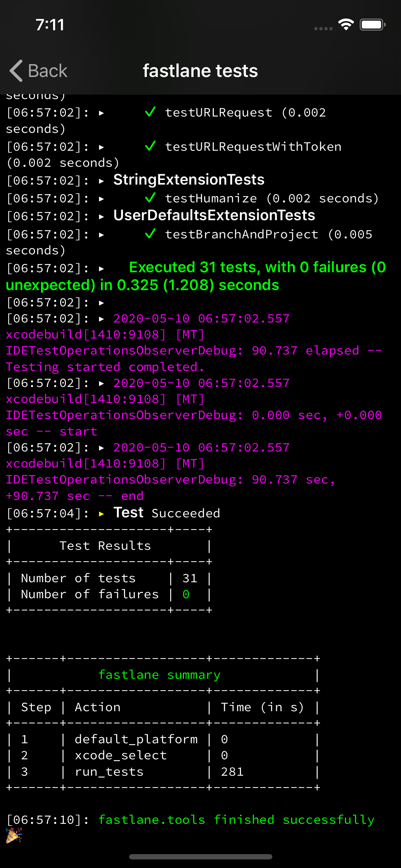Tap the run_tests time value 281

pos(232,771)
